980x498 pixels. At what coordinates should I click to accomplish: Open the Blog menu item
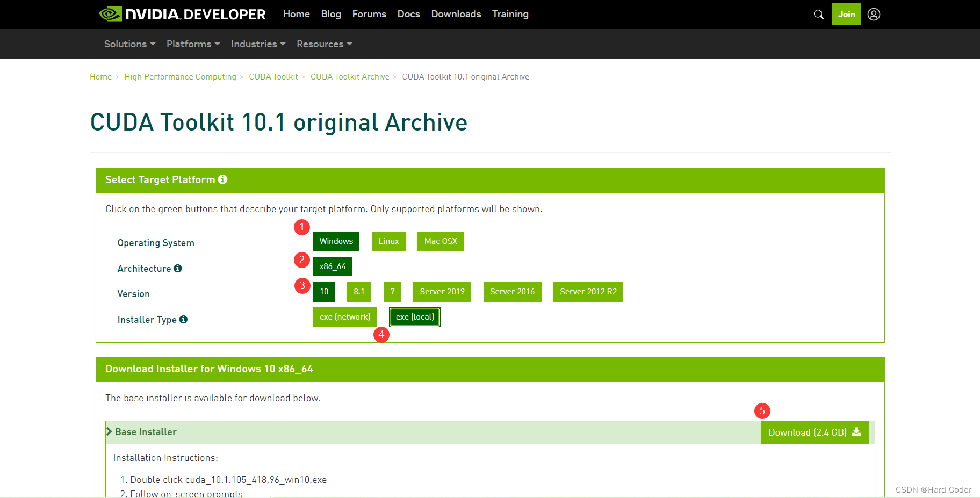pyautogui.click(x=331, y=14)
